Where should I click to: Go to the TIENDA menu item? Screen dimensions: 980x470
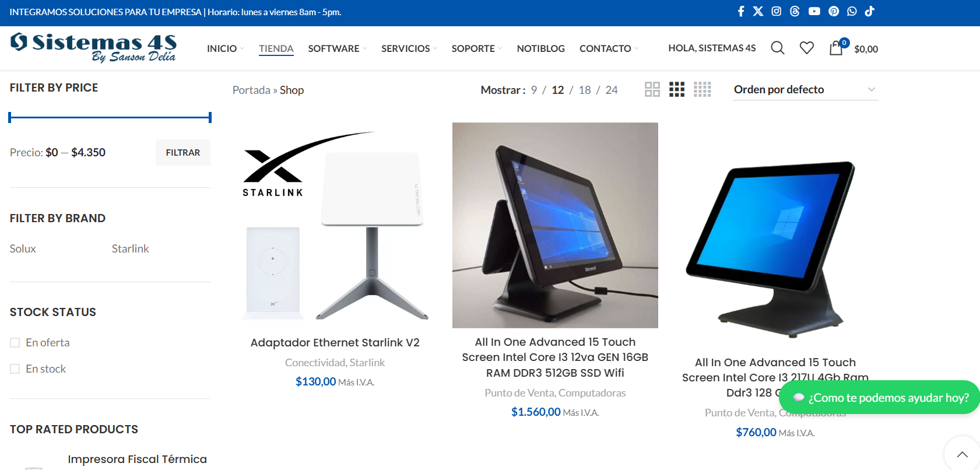[276, 48]
